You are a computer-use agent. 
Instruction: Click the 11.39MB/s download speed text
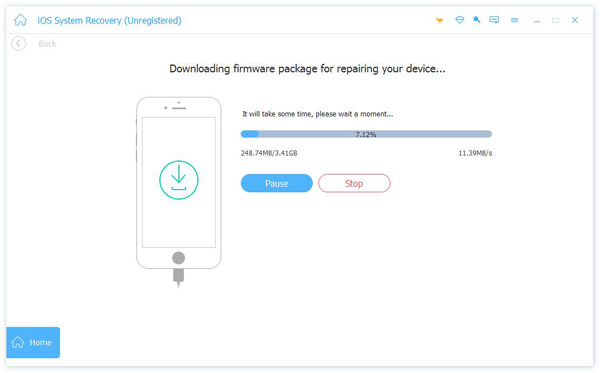(x=475, y=153)
